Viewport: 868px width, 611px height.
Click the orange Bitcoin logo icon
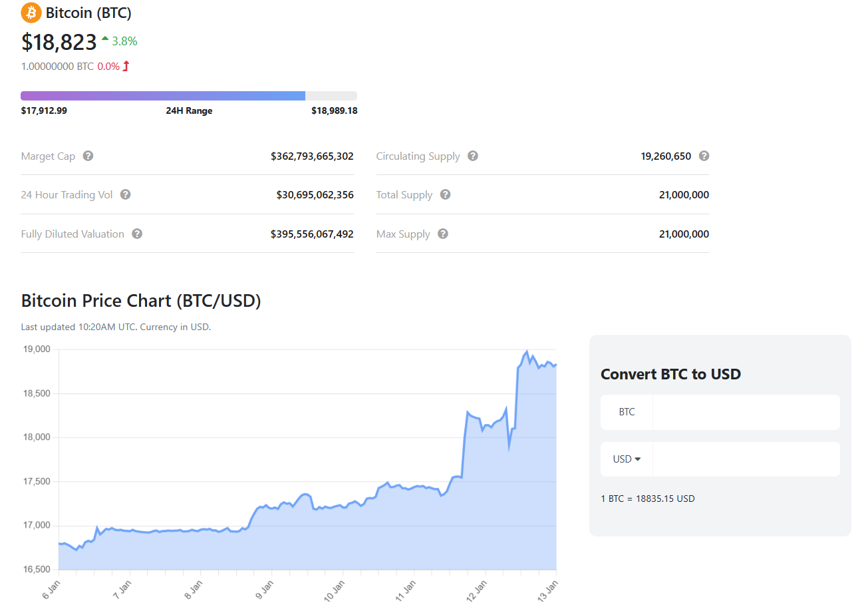click(31, 13)
